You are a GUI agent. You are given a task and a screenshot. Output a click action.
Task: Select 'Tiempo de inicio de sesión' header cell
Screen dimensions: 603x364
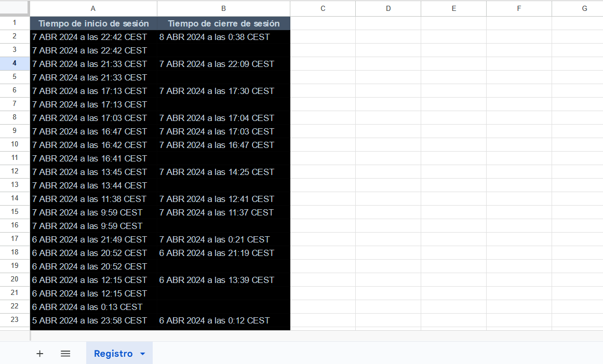coord(93,23)
